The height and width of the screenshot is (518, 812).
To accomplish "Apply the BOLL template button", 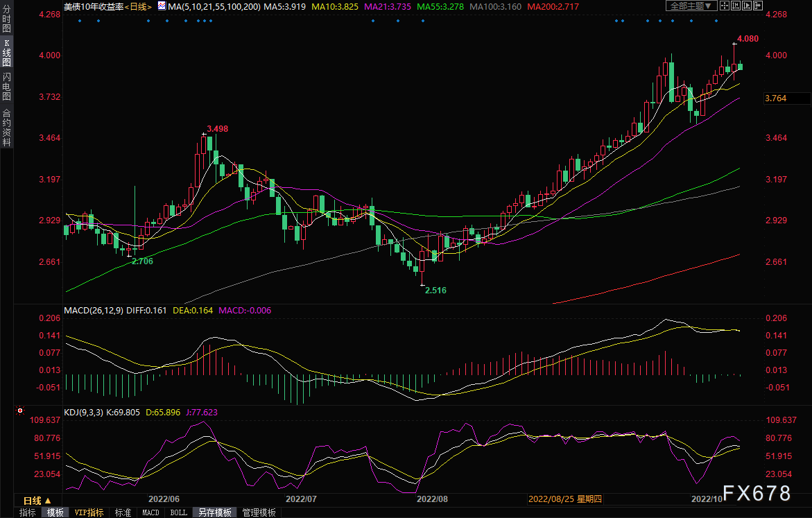I will (x=179, y=512).
